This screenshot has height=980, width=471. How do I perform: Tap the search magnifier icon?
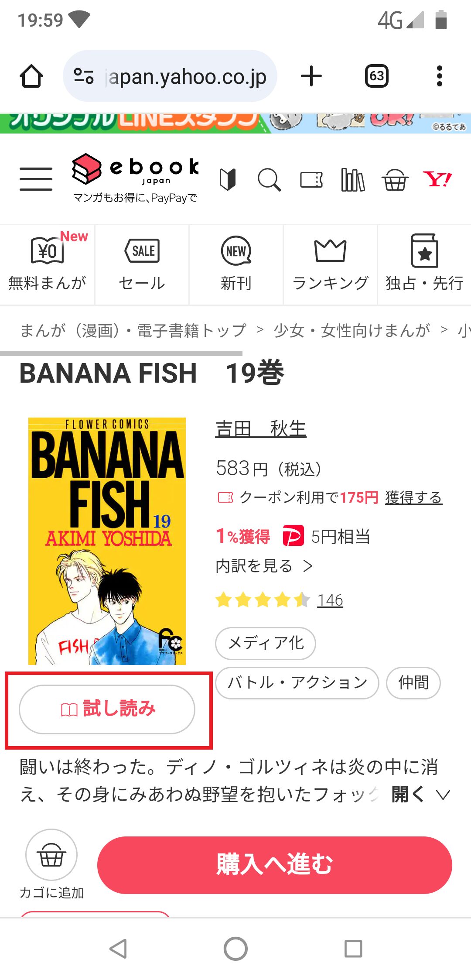(x=269, y=179)
